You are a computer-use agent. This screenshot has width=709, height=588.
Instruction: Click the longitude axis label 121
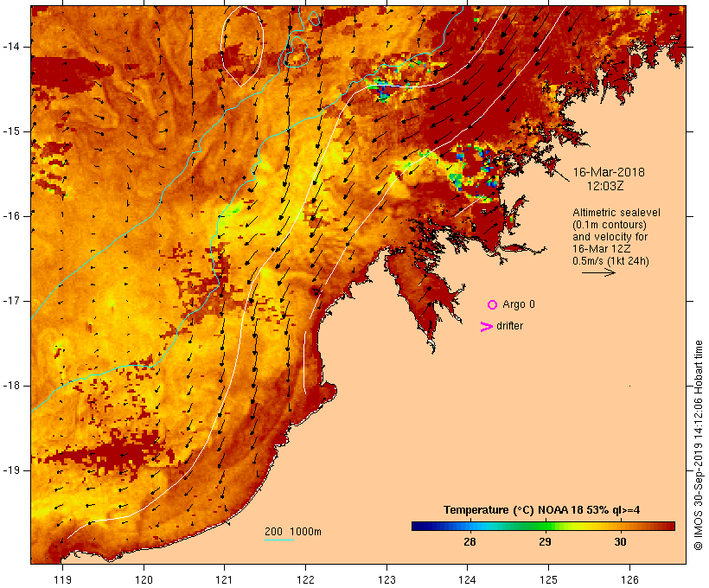(224, 579)
